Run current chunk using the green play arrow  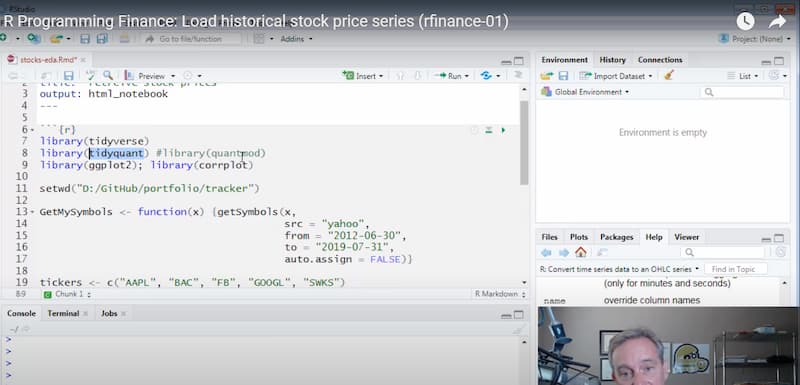(504, 131)
